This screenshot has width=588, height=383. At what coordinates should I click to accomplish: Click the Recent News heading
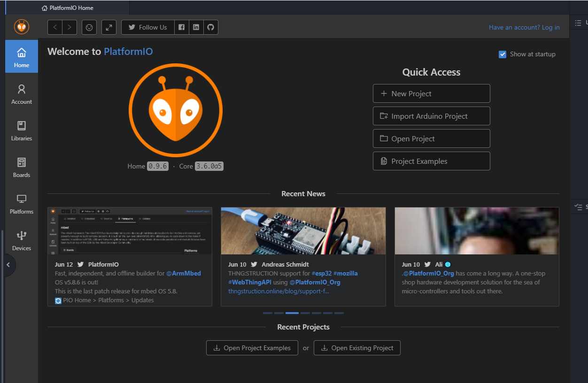[x=303, y=193]
